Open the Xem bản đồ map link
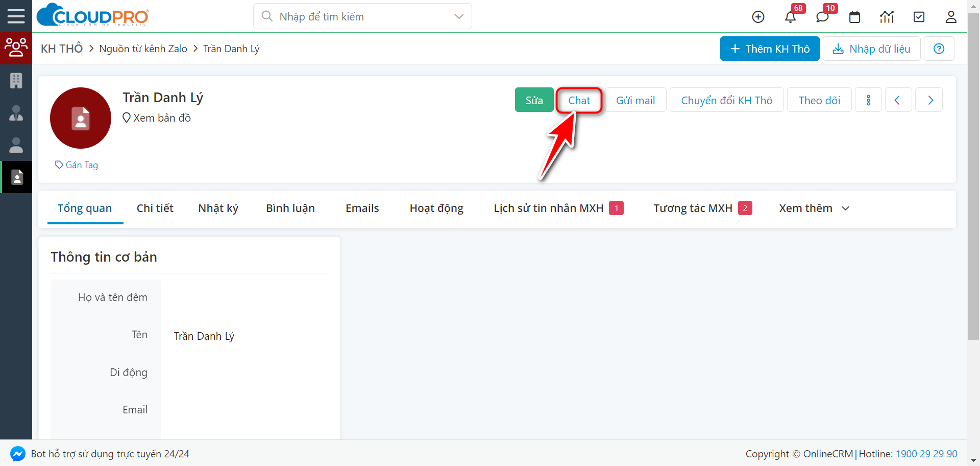Screen dimensions: 980x466 pyautogui.click(x=157, y=118)
